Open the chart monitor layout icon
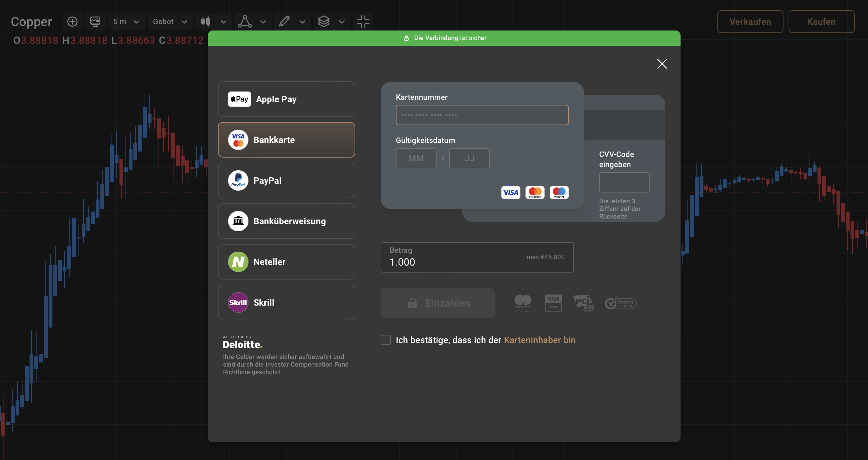 point(95,22)
